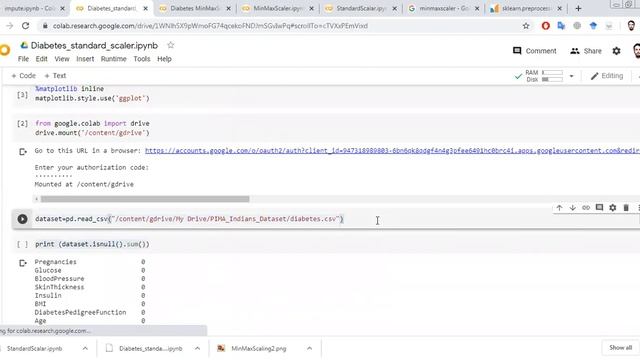640x360 pixels.
Task: Open the Editing mode dropdown
Action: 607,76
